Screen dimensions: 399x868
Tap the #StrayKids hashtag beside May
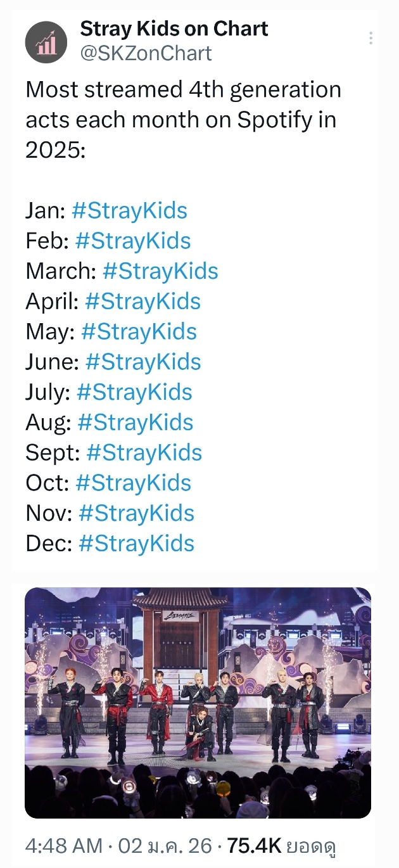pyautogui.click(x=139, y=332)
